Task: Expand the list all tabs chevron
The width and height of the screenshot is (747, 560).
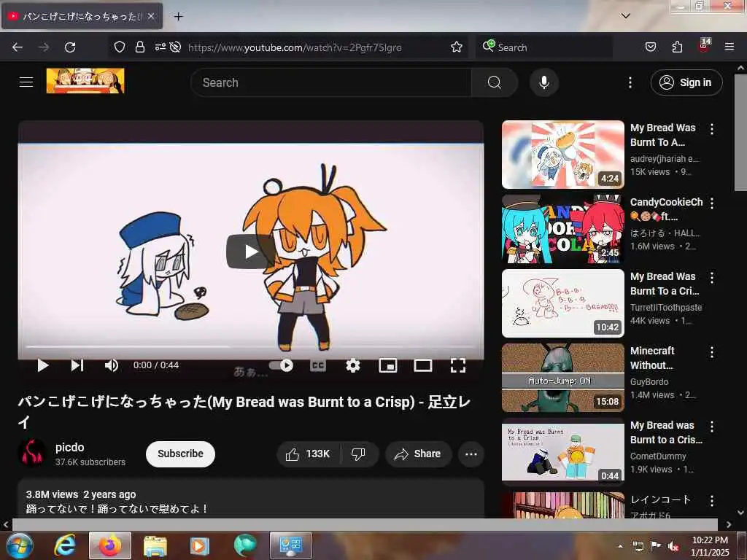Action: coord(625,16)
